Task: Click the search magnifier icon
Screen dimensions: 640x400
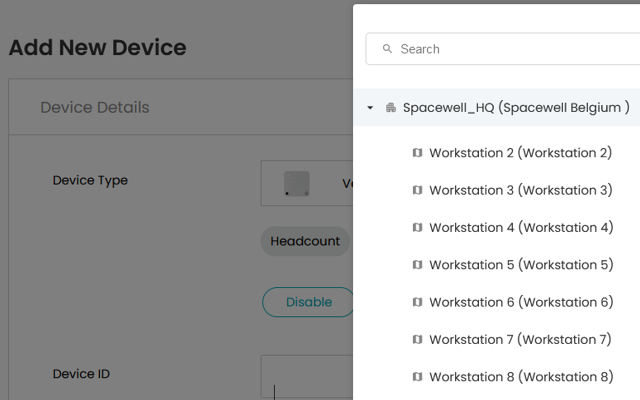Action: pyautogui.click(x=387, y=49)
